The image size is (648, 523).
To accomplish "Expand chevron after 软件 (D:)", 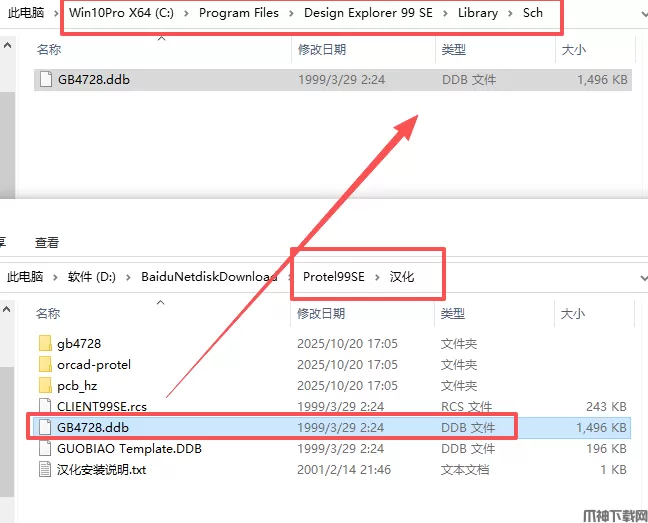I will coord(129,277).
